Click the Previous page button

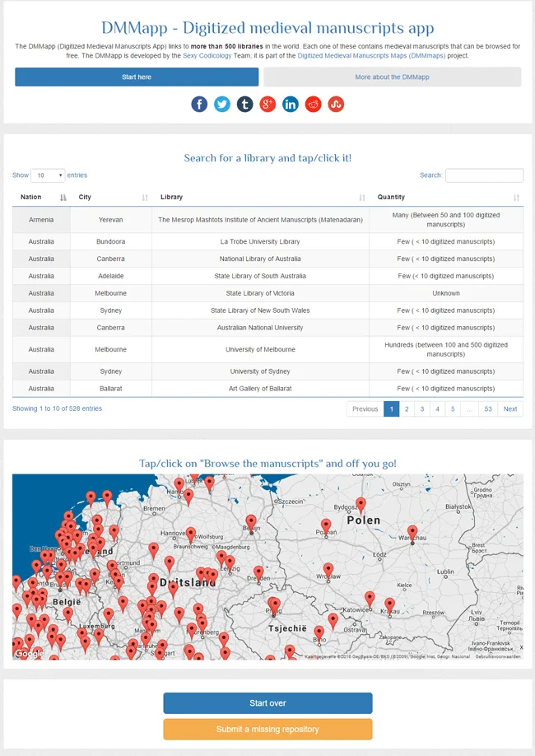click(x=365, y=408)
